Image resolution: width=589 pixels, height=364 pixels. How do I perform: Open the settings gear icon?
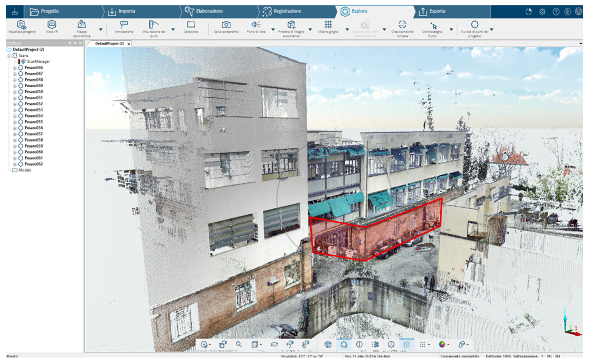[542, 12]
